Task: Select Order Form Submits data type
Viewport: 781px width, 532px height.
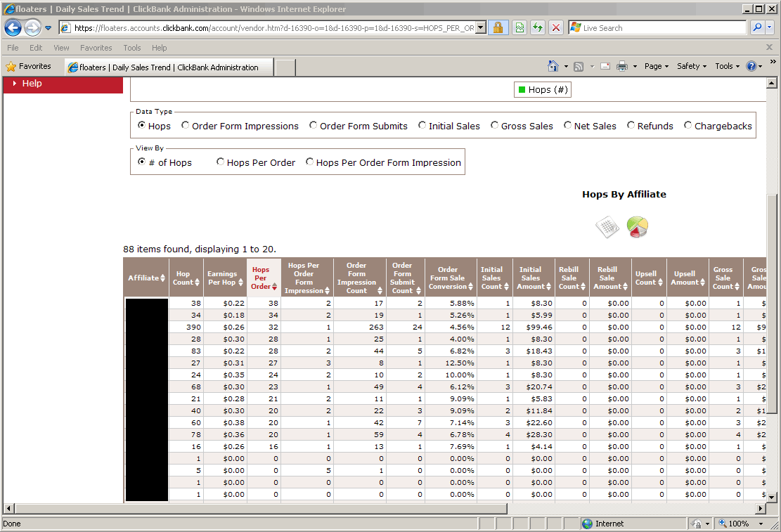Action: (x=314, y=125)
